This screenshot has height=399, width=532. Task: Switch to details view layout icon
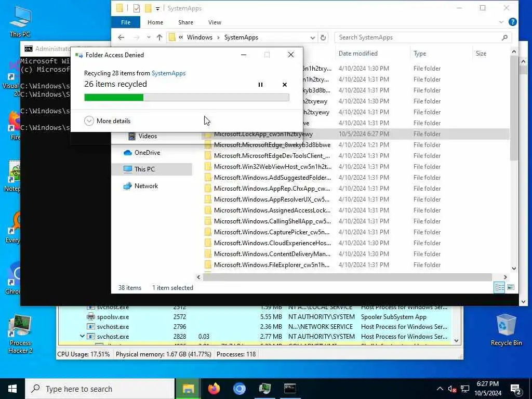pyautogui.click(x=499, y=287)
